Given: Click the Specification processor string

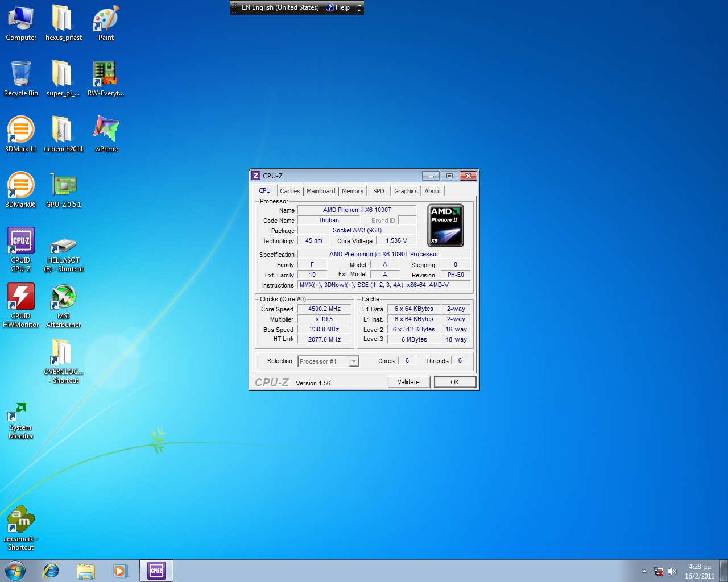Looking at the screenshot, I should tap(384, 255).
